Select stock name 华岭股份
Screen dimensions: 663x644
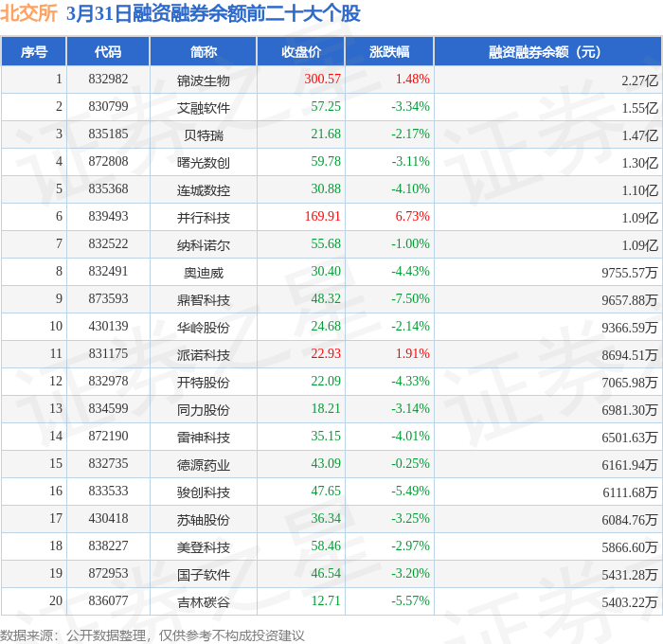[x=204, y=328]
